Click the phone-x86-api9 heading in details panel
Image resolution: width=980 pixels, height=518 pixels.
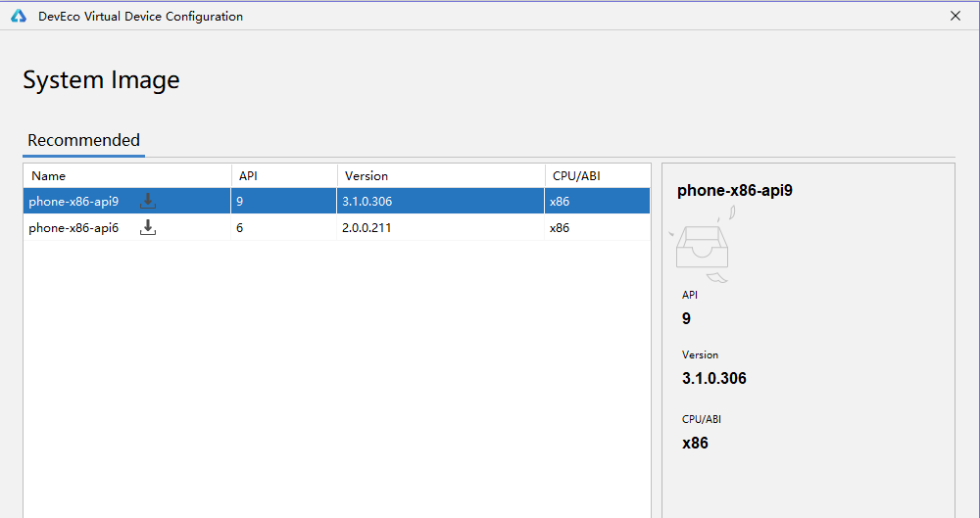(735, 191)
